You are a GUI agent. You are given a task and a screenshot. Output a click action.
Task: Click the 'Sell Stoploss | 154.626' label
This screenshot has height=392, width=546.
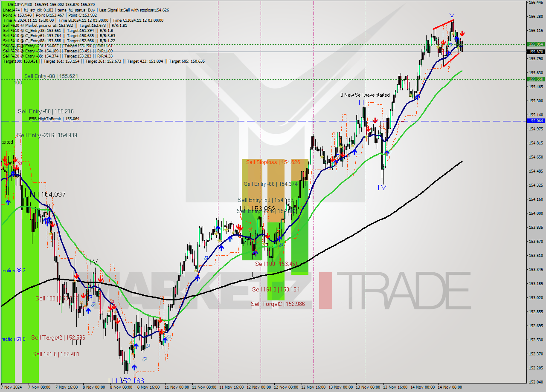pyautogui.click(x=273, y=162)
